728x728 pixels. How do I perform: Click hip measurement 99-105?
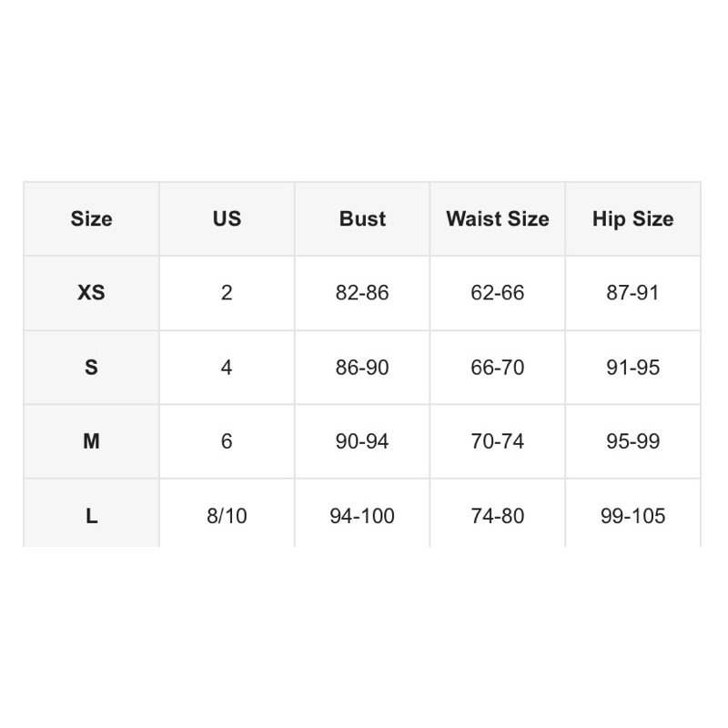tap(632, 513)
